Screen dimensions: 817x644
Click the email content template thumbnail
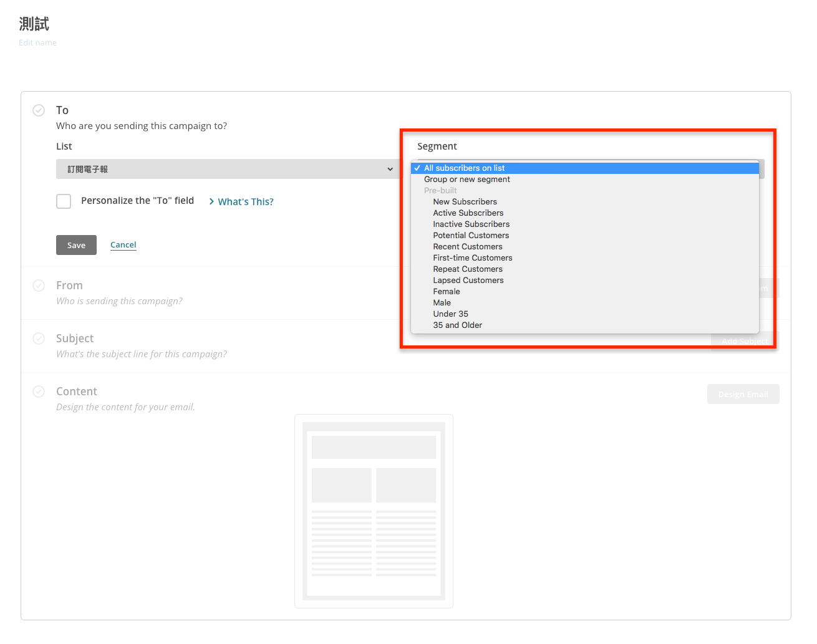click(374, 511)
